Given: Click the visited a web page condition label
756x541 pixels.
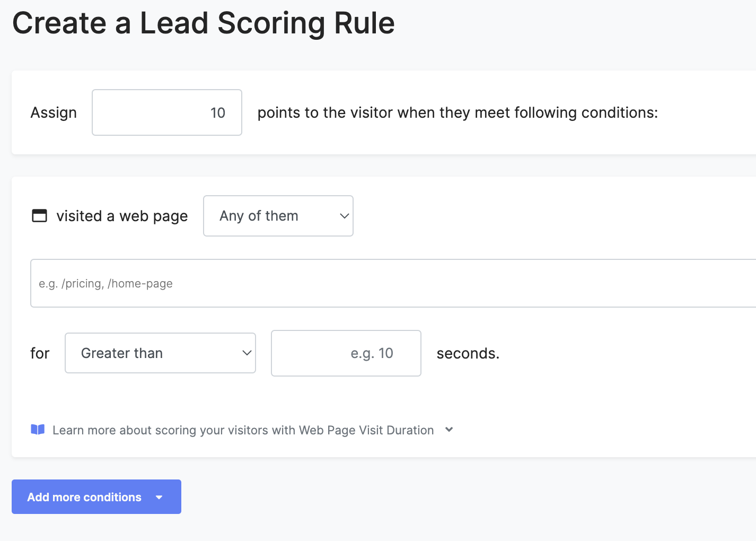Looking at the screenshot, I should [x=122, y=216].
